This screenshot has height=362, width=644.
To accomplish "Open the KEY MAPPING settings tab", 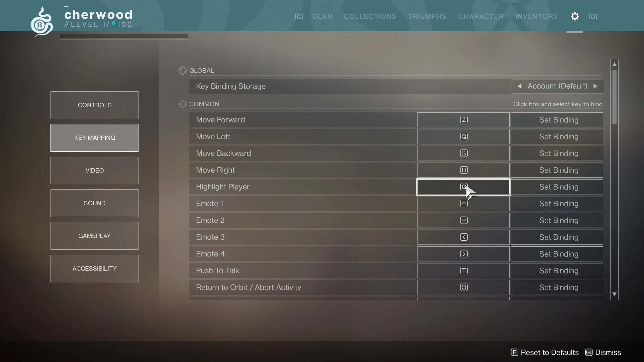I will point(94,137).
